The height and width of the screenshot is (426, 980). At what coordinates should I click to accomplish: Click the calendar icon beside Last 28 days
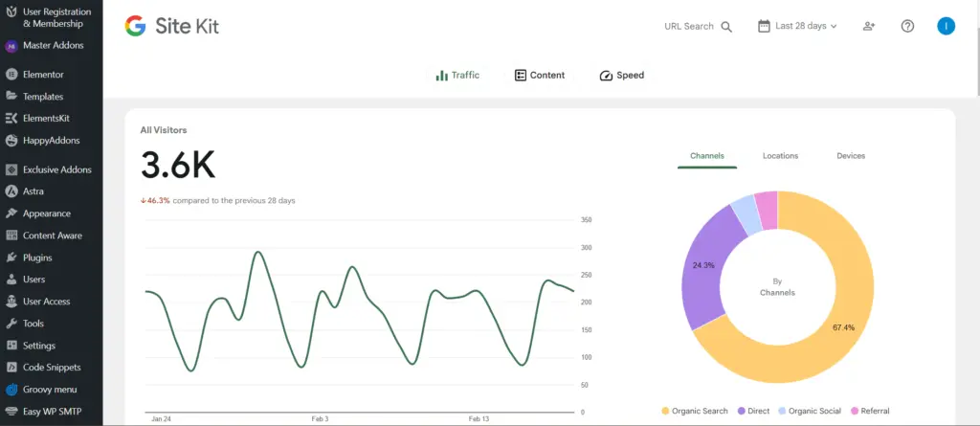pos(764,26)
